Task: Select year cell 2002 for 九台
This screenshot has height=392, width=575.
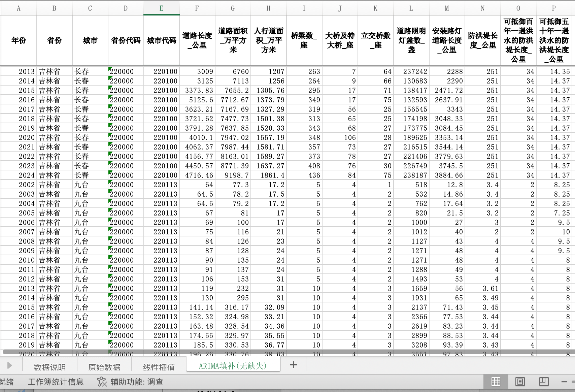Action: 19,185
